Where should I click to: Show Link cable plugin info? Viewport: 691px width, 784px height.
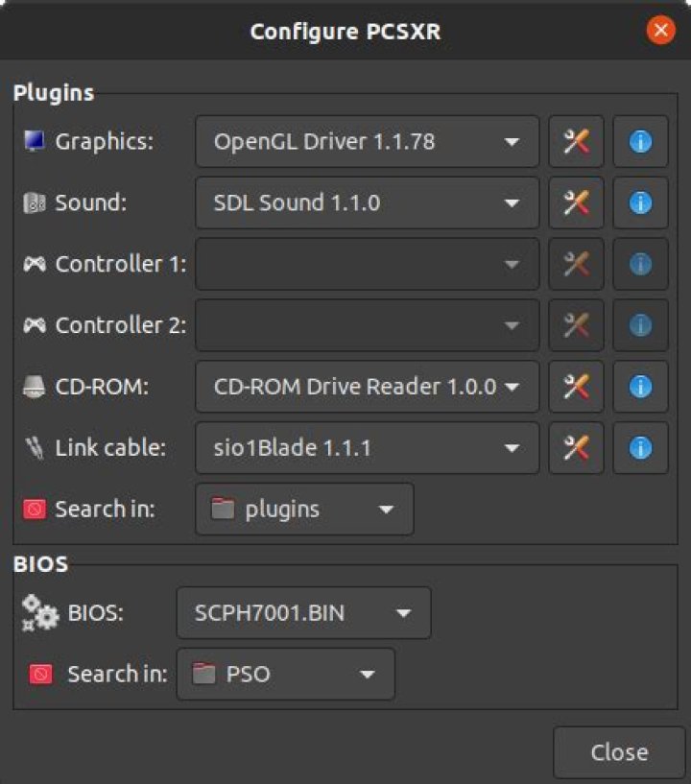click(x=640, y=448)
